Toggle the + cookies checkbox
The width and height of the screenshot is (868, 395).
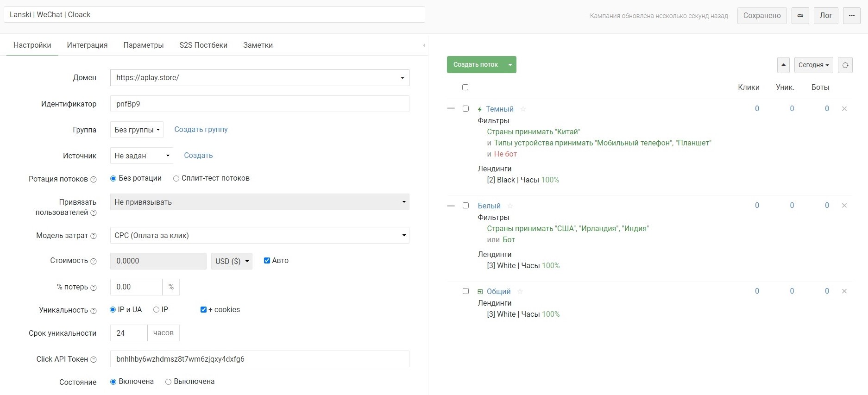pos(203,310)
